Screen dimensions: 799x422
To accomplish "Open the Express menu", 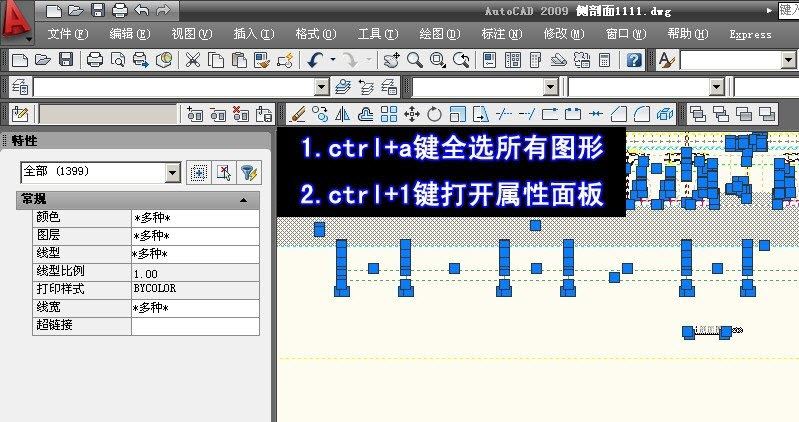I will click(750, 34).
